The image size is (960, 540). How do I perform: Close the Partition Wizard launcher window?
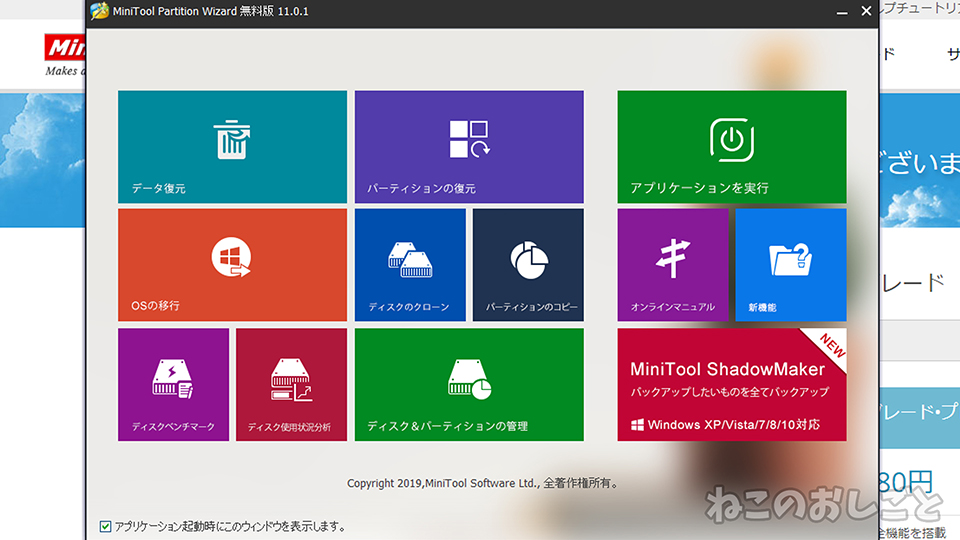pyautogui.click(x=866, y=11)
